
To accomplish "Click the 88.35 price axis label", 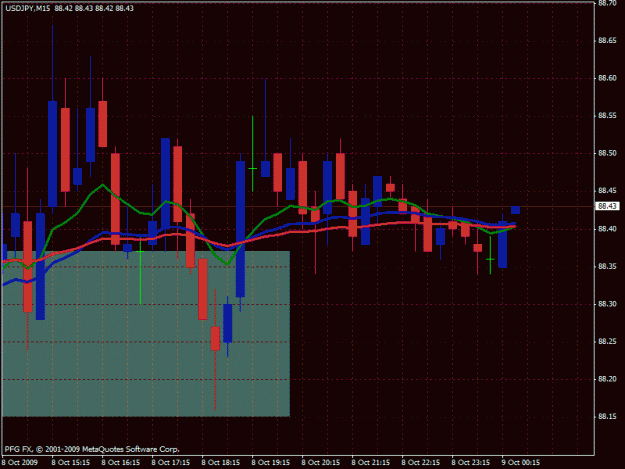I will click(x=607, y=267).
